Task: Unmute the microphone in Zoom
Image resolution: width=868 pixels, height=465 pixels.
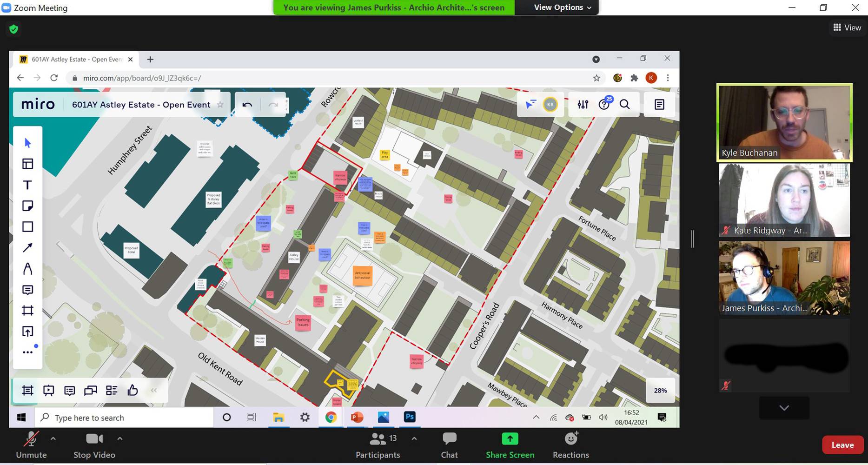Action: (x=31, y=445)
